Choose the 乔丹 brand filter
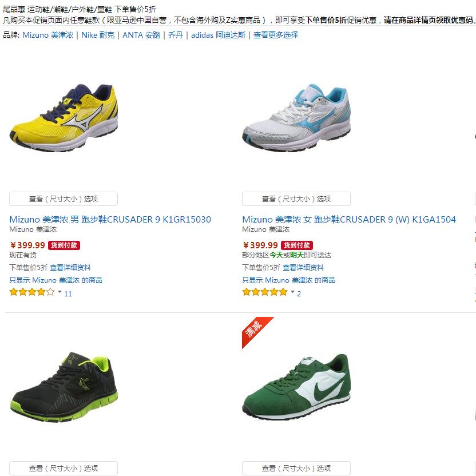 (176, 35)
